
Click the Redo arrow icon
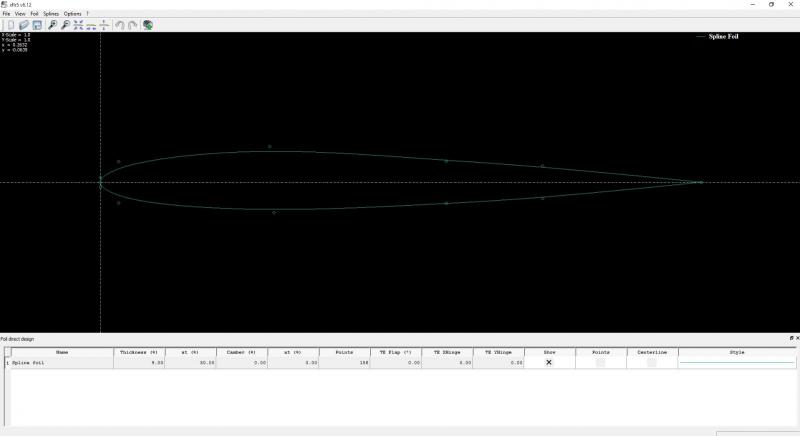point(133,25)
